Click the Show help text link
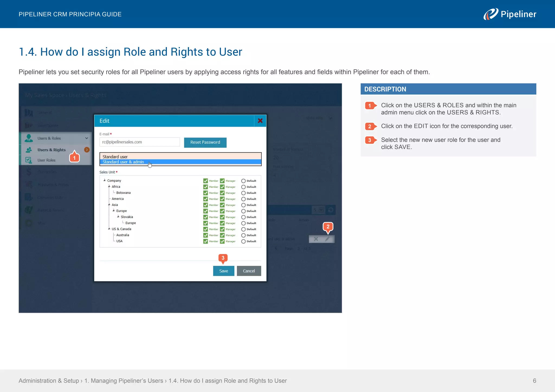This screenshot has height=392, width=555. coord(314,118)
